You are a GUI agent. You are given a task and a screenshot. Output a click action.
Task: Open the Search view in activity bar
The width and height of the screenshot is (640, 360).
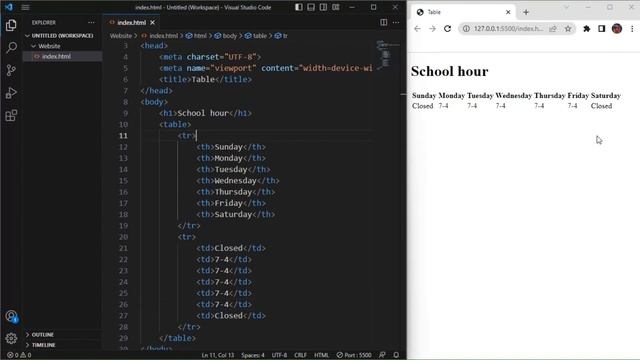(11, 48)
